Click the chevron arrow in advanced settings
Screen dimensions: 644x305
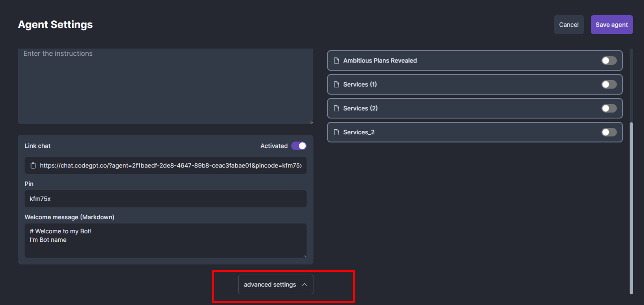click(305, 285)
